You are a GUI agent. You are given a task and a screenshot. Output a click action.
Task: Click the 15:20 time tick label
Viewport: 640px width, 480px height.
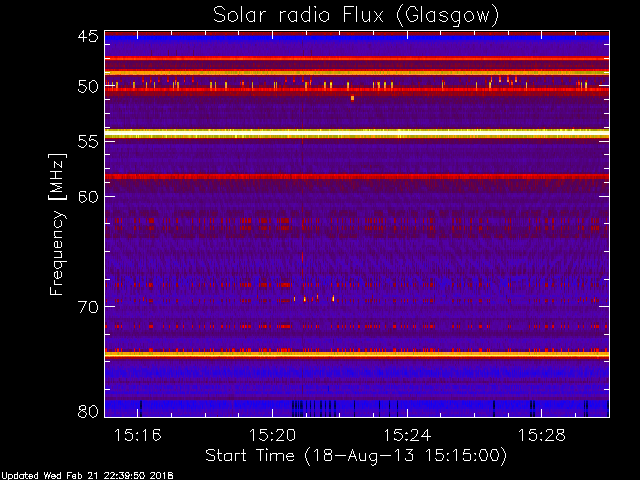[272, 435]
